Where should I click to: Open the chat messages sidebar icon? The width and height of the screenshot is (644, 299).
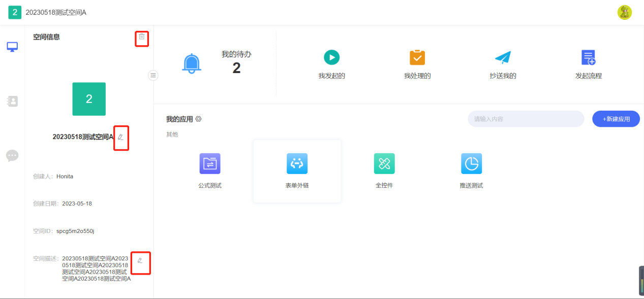coord(12,155)
